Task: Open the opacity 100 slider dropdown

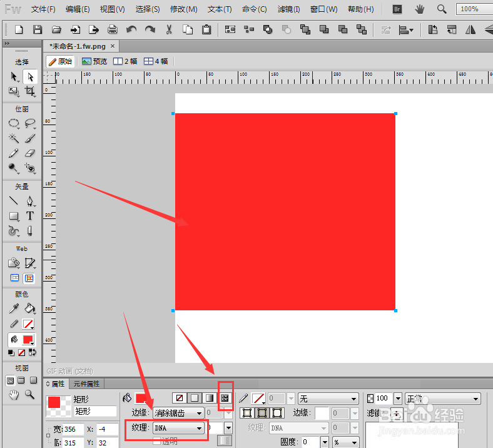Action: click(398, 399)
